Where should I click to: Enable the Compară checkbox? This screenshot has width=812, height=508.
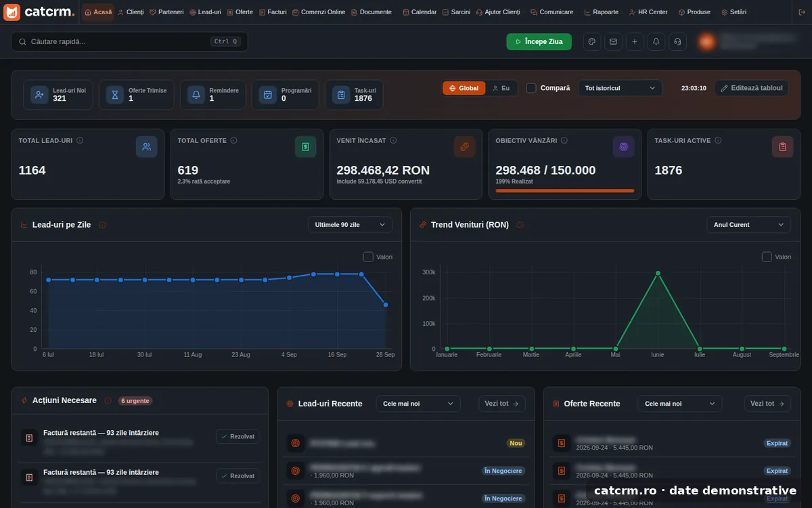[x=531, y=88]
